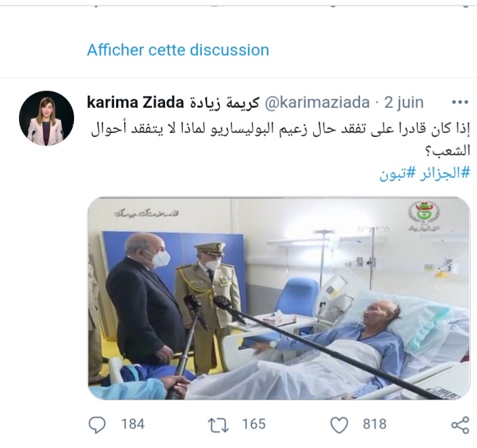Open the Afficher cette discussion link

click(x=178, y=50)
